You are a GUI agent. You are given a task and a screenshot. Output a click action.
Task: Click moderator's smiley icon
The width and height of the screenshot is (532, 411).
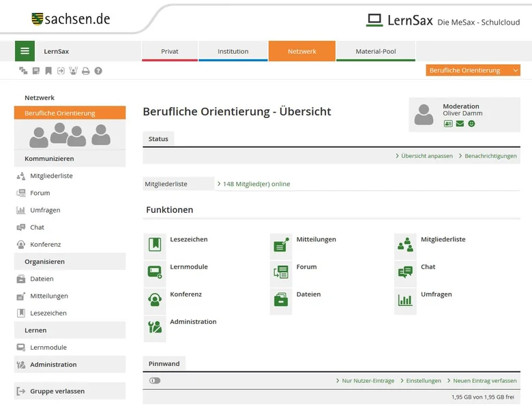click(x=471, y=123)
